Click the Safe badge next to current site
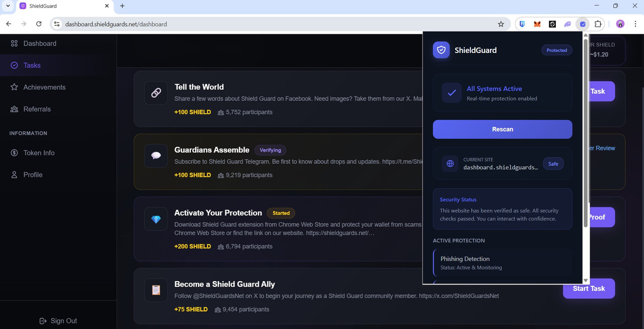The image size is (644, 329). (553, 164)
